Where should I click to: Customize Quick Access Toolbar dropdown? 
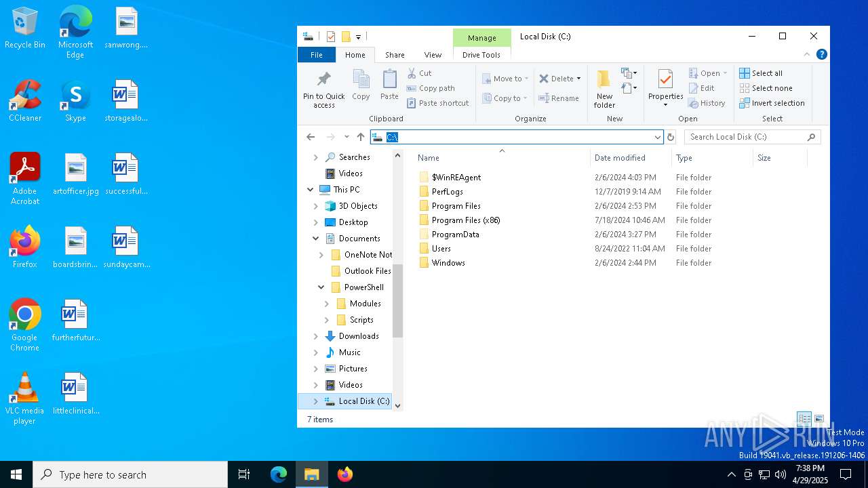[358, 37]
